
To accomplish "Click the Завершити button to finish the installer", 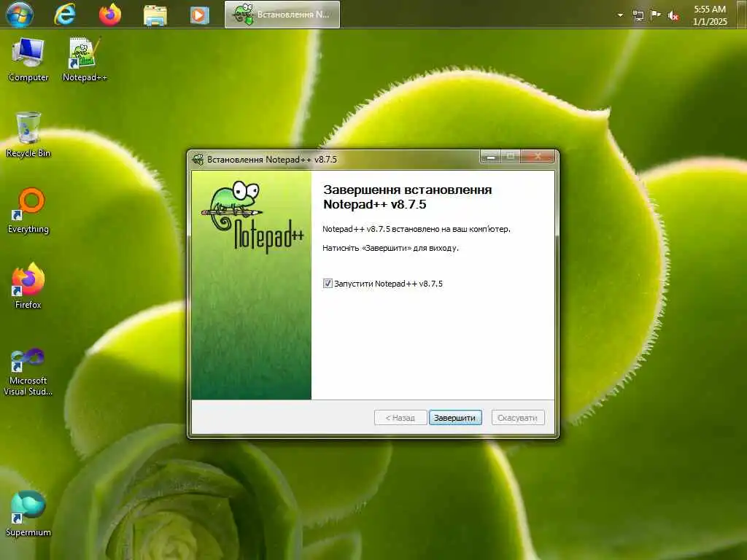I will pyautogui.click(x=455, y=418).
